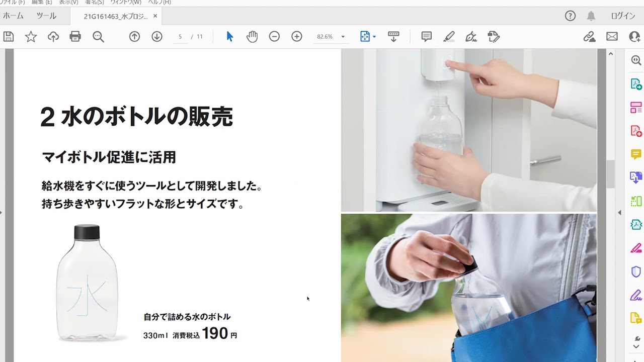
Task: Click the Save file icon
Action: pyautogui.click(x=8, y=37)
